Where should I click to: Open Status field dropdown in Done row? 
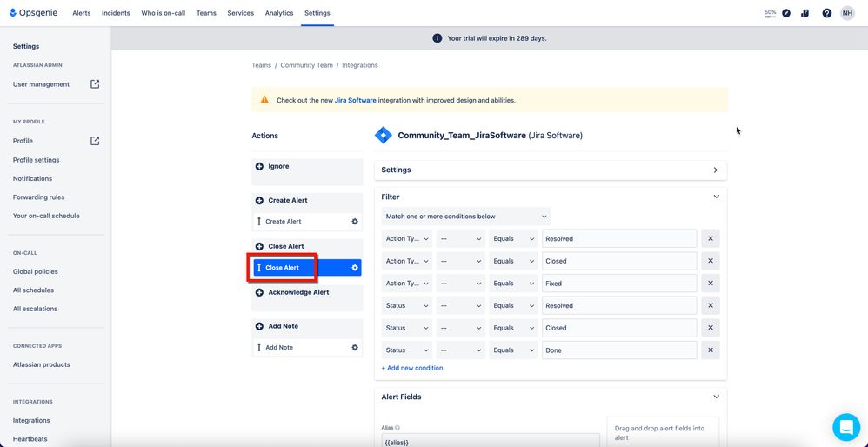406,350
